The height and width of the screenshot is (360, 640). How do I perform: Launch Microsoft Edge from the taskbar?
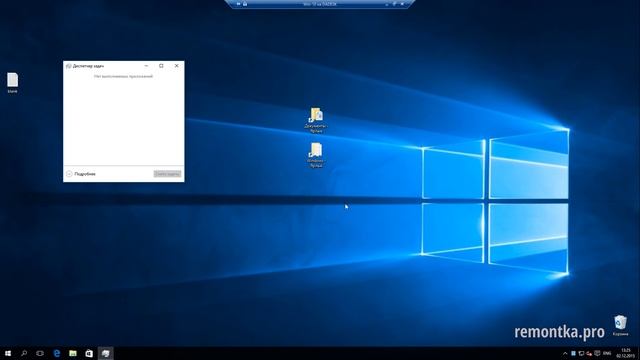[x=57, y=353]
